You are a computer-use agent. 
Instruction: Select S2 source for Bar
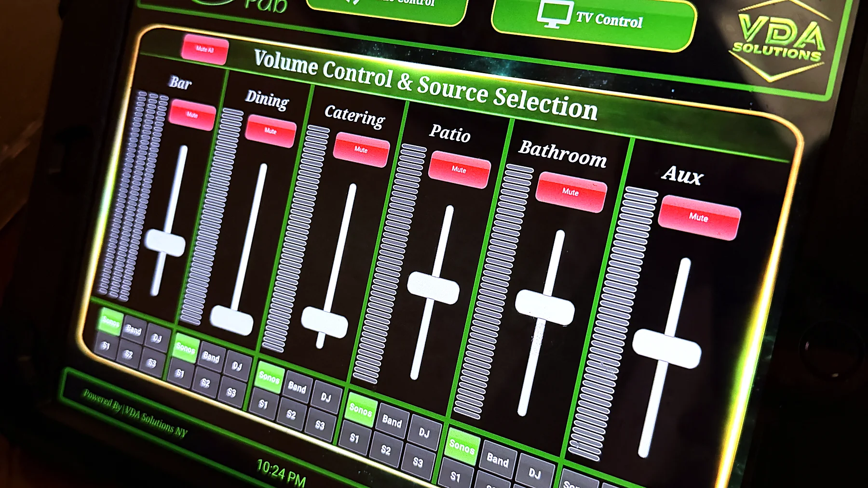(x=128, y=354)
